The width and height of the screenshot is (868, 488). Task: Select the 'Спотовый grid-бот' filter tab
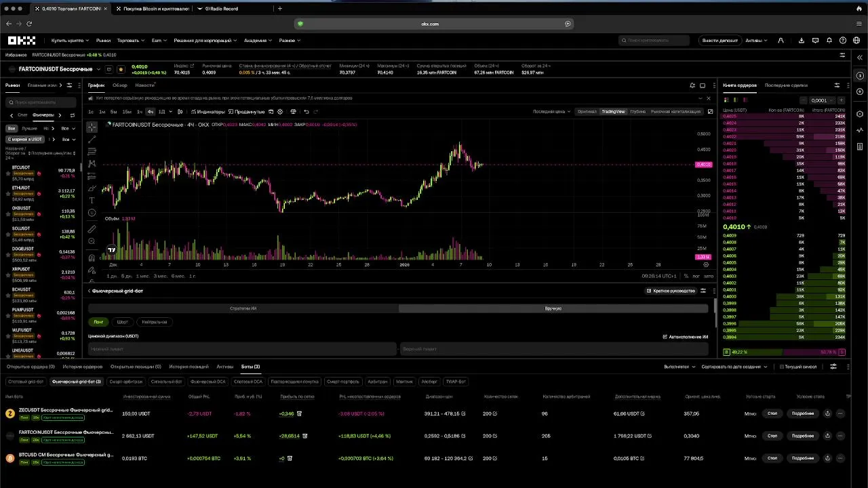point(26,382)
